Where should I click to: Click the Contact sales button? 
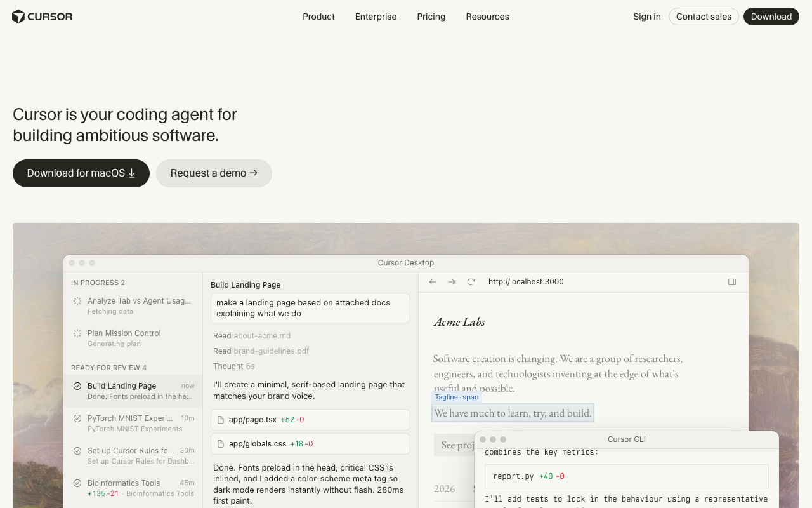704,17
